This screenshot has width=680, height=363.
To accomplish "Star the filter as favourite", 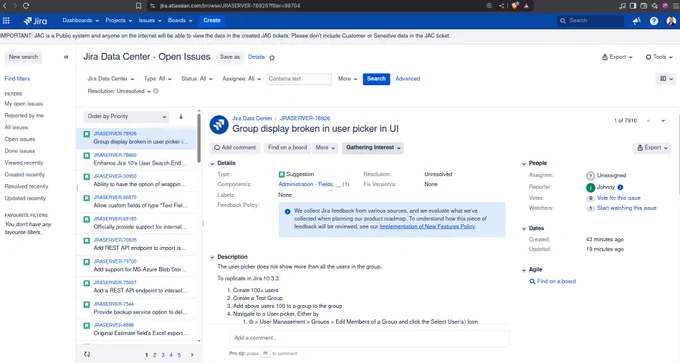I will tap(272, 57).
